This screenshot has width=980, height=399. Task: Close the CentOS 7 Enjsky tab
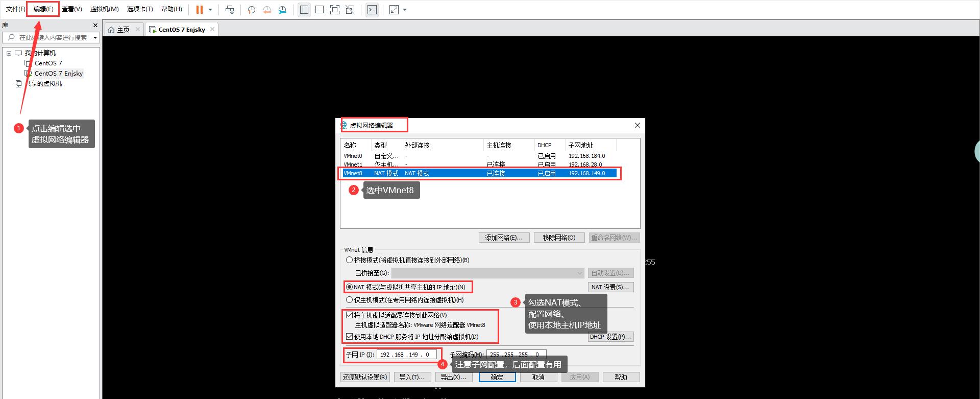pos(212,29)
